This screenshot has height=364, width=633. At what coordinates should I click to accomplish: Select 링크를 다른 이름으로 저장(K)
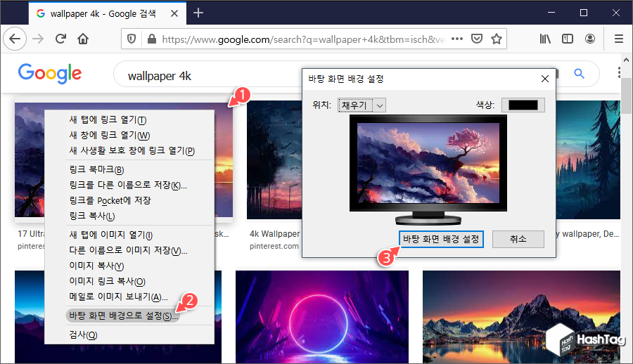pos(129,185)
